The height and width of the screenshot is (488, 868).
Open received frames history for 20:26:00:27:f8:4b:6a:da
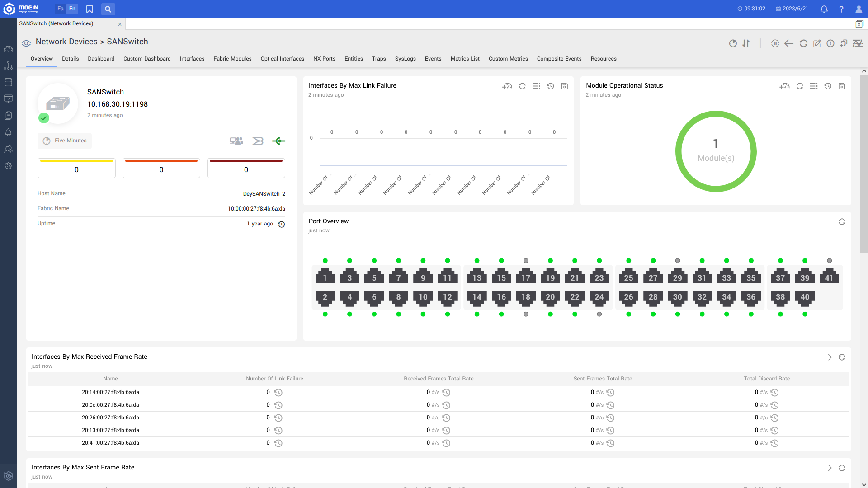tap(446, 418)
